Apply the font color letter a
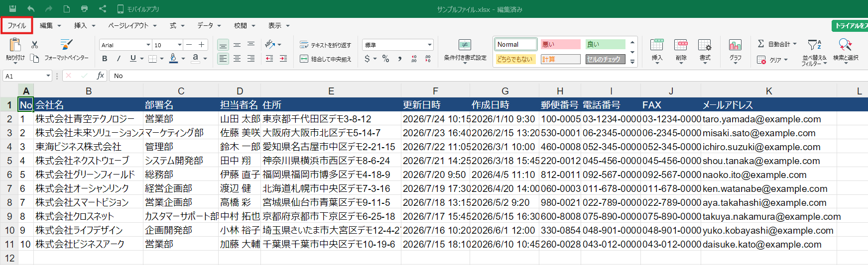 point(195,58)
